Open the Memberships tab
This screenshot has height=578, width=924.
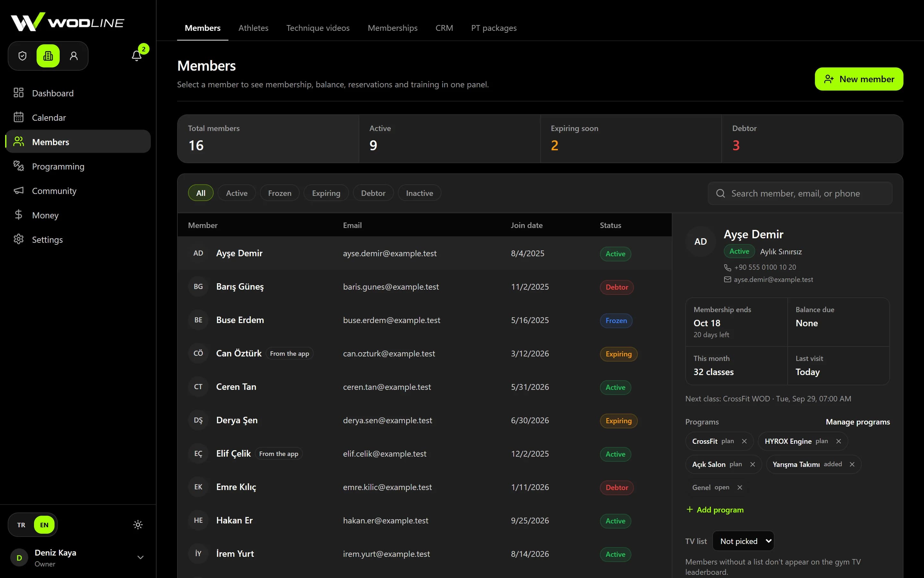coord(392,28)
